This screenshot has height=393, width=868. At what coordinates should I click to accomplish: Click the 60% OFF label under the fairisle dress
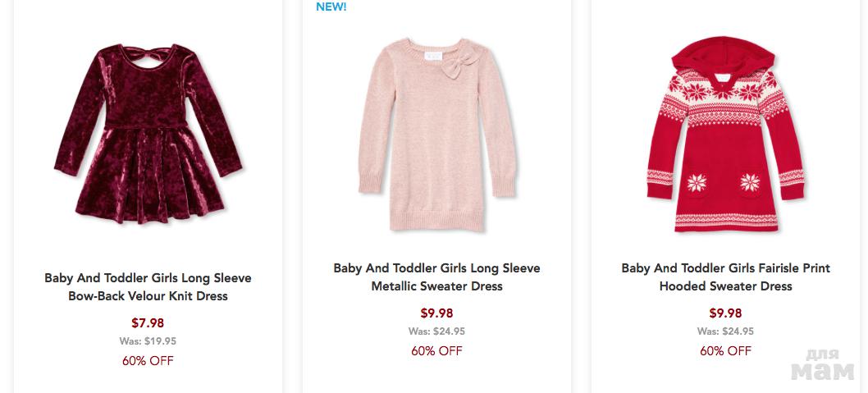click(725, 351)
